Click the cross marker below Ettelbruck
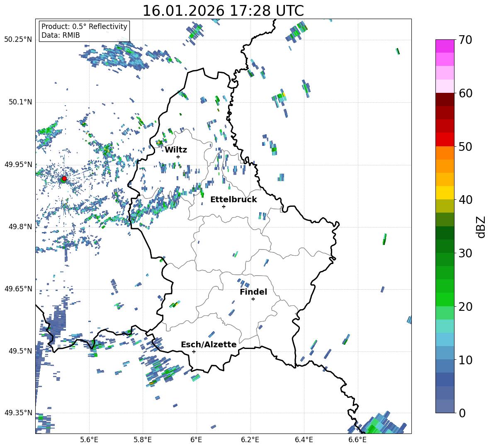 click(x=224, y=206)
